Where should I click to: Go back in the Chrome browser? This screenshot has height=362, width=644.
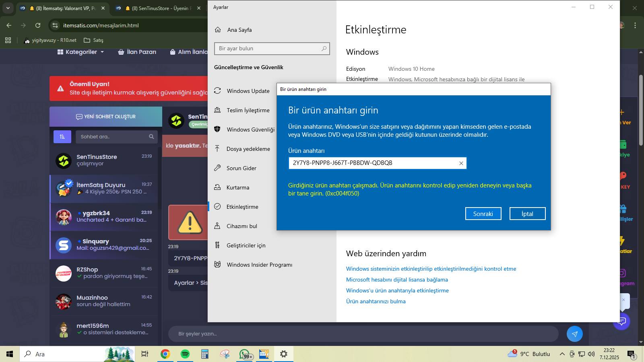9,25
